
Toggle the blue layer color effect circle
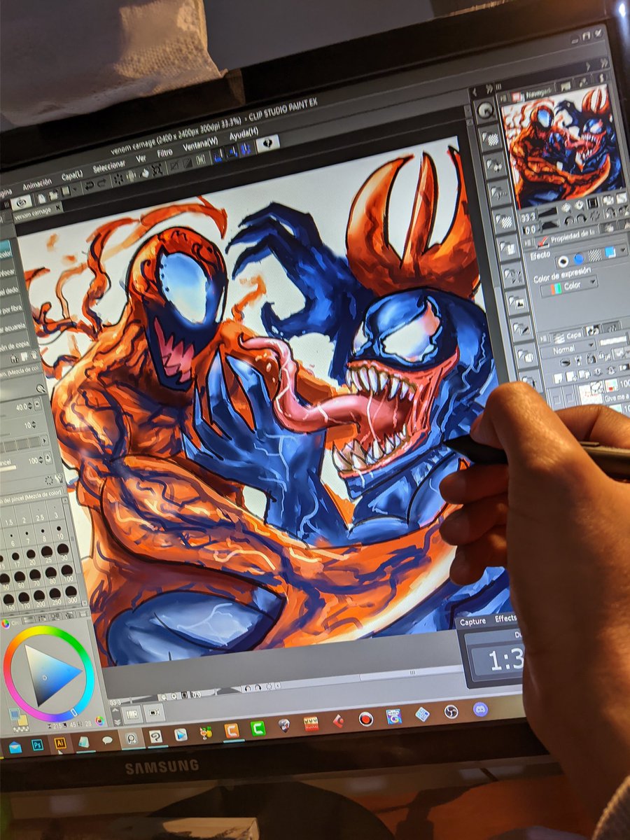578,258
